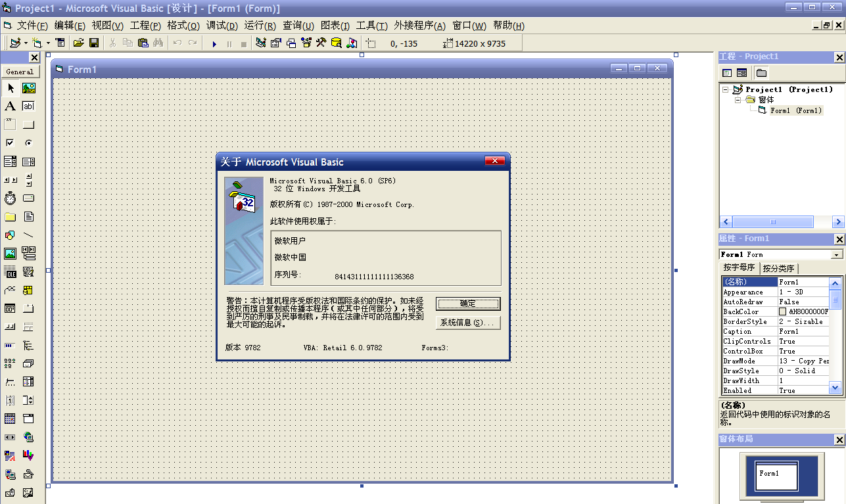Click the Add Form toolbar icon

pos(37,43)
